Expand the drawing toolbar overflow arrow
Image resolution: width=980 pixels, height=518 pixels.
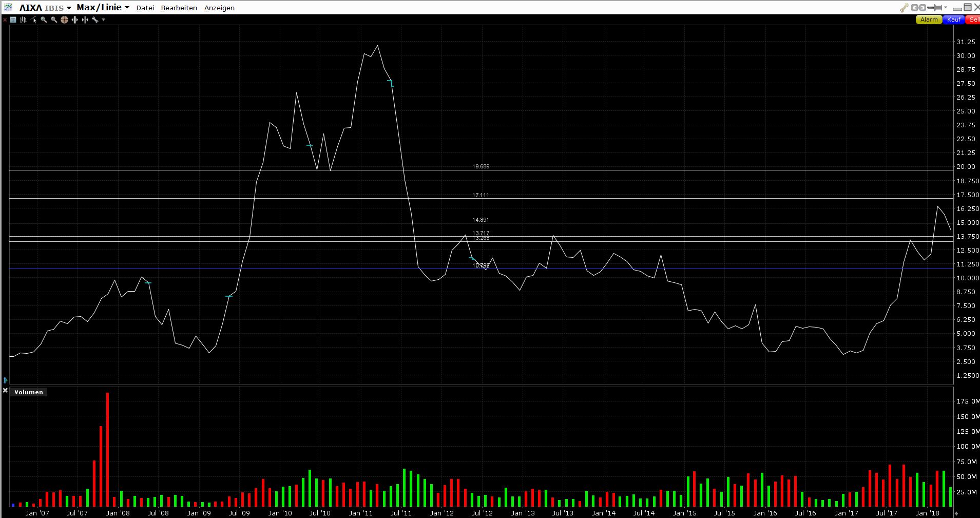click(103, 20)
